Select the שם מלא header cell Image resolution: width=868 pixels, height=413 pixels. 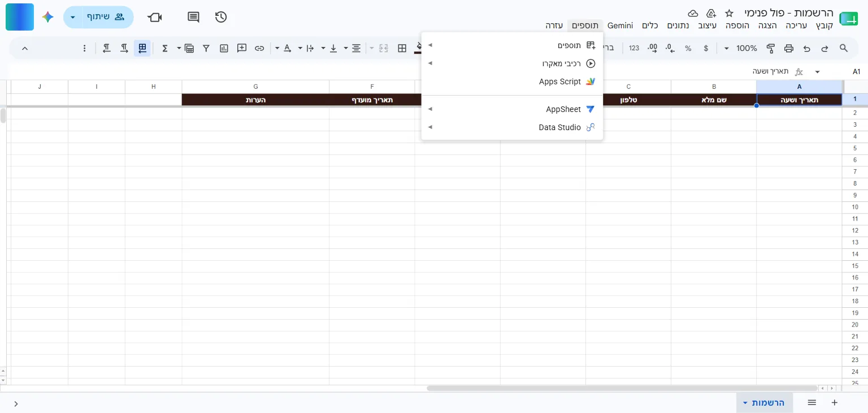pyautogui.click(x=714, y=100)
